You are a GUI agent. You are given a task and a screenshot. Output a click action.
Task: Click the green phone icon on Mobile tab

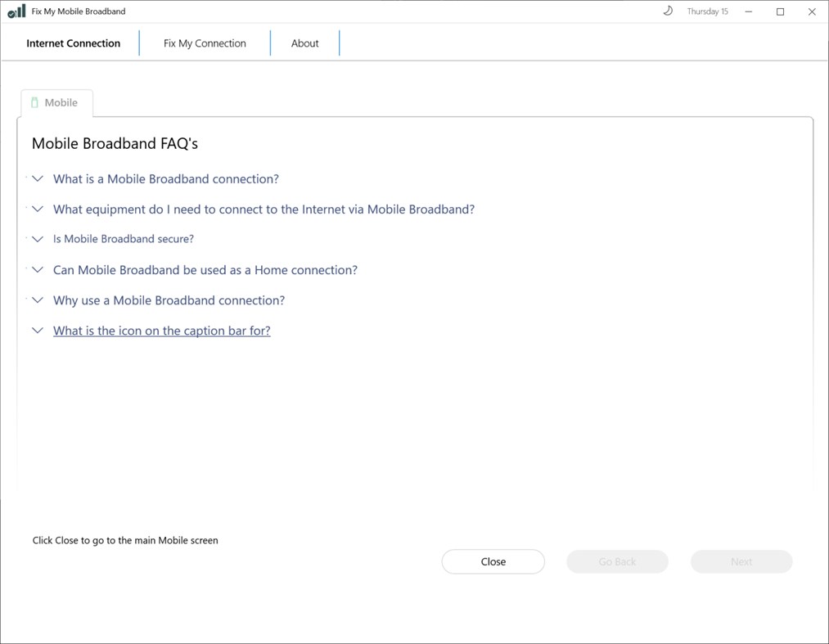34,102
